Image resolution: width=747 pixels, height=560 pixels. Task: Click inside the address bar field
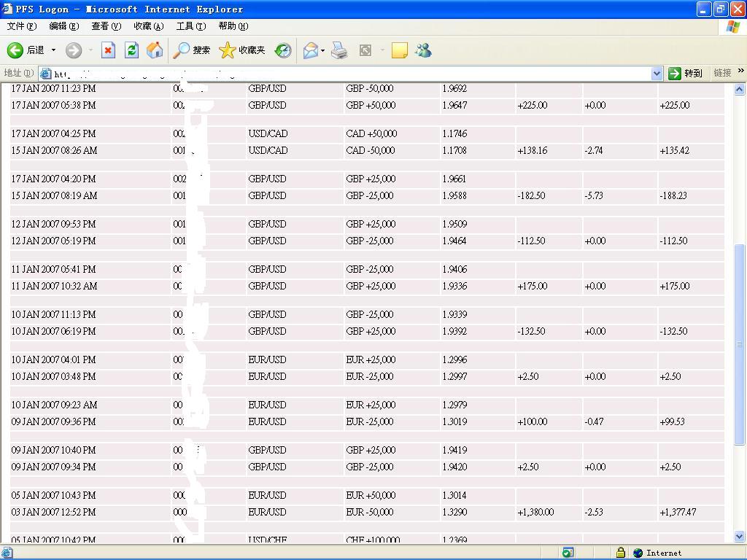[x=350, y=73]
